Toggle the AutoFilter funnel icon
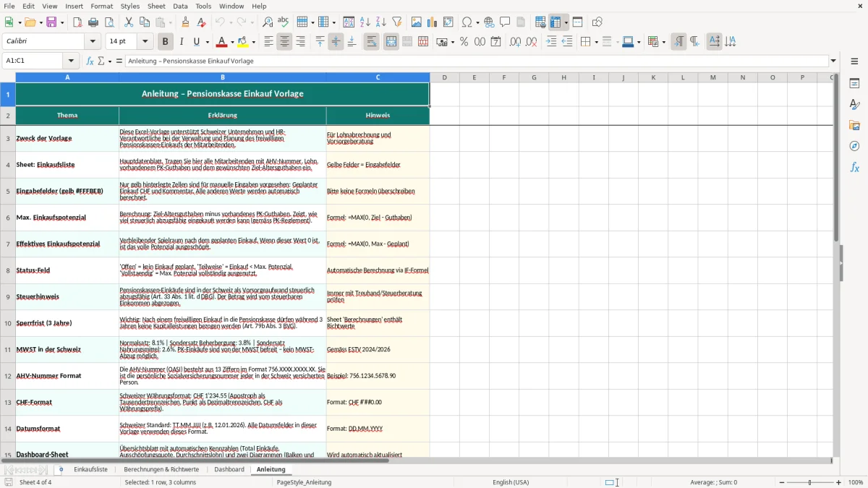This screenshot has width=868, height=488. (x=396, y=22)
